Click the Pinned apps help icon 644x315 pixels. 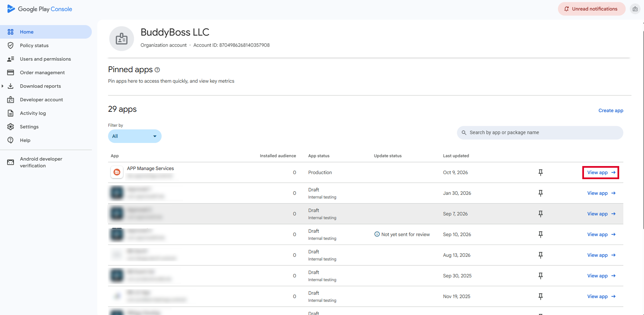pos(157,70)
